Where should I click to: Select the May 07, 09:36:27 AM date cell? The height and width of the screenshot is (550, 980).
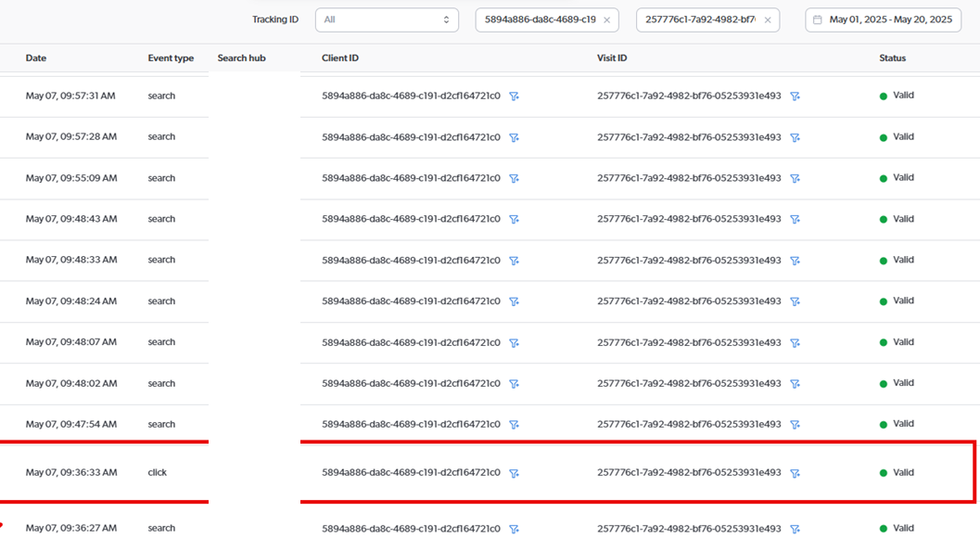click(71, 528)
